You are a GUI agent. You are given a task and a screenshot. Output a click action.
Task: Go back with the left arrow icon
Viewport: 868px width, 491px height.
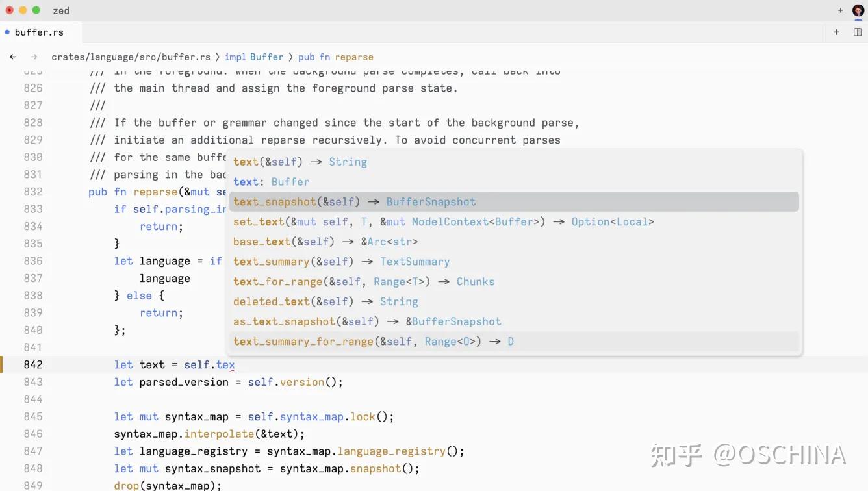13,57
